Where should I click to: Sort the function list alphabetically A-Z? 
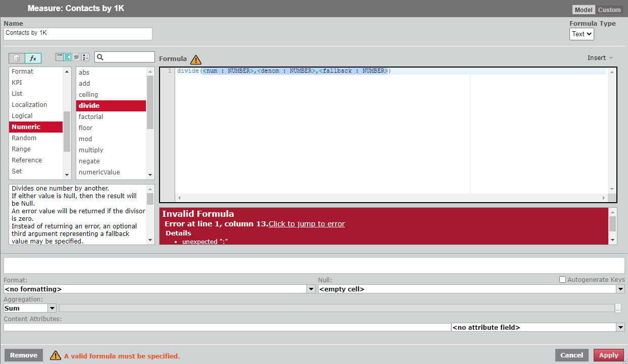pyautogui.click(x=85, y=57)
